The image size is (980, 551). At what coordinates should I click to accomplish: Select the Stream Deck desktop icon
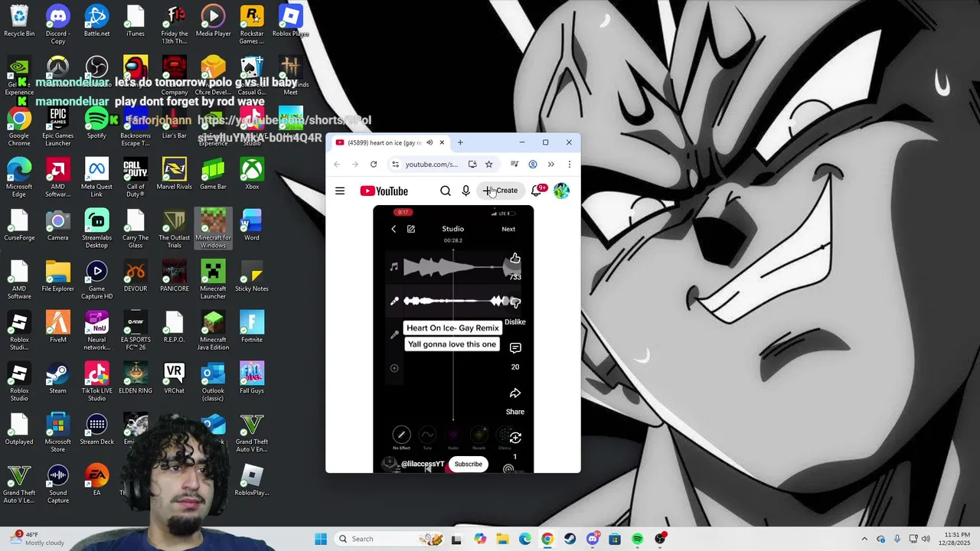[96, 429]
